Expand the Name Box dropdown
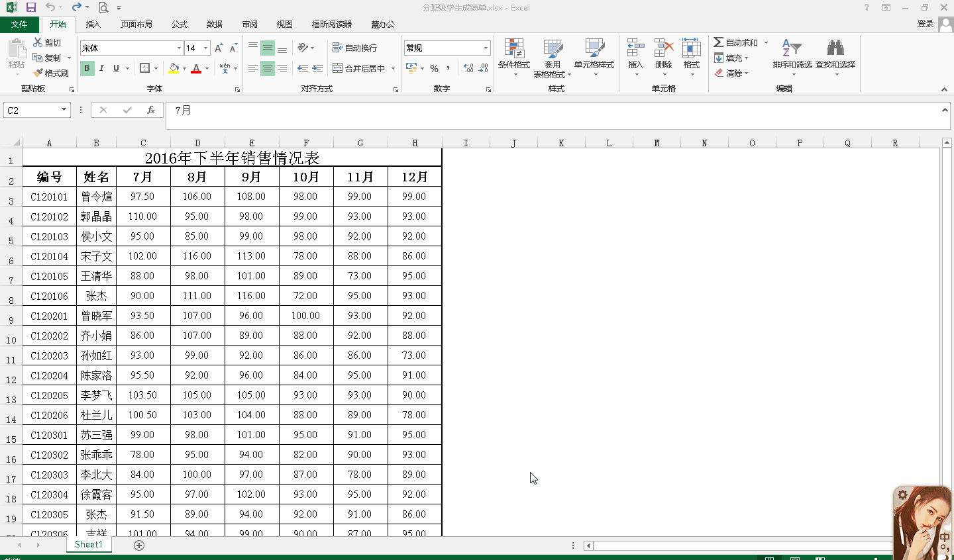This screenshot has width=954, height=560. 64,110
